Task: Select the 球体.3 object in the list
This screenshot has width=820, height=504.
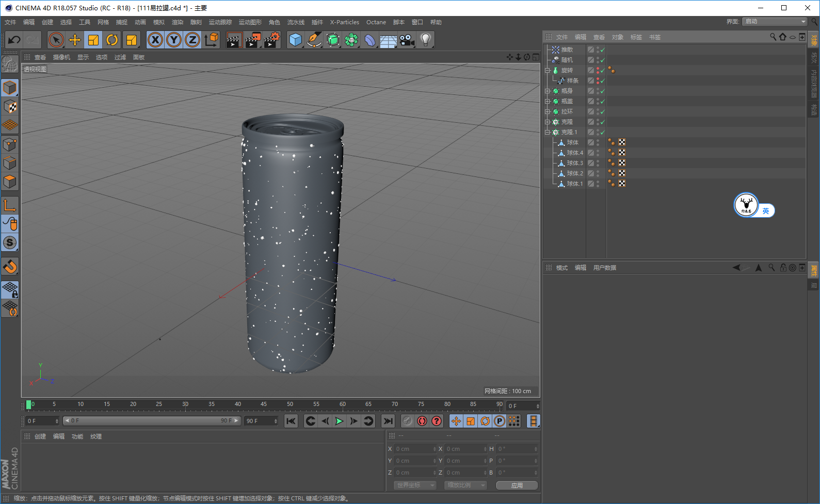Action: (x=574, y=163)
